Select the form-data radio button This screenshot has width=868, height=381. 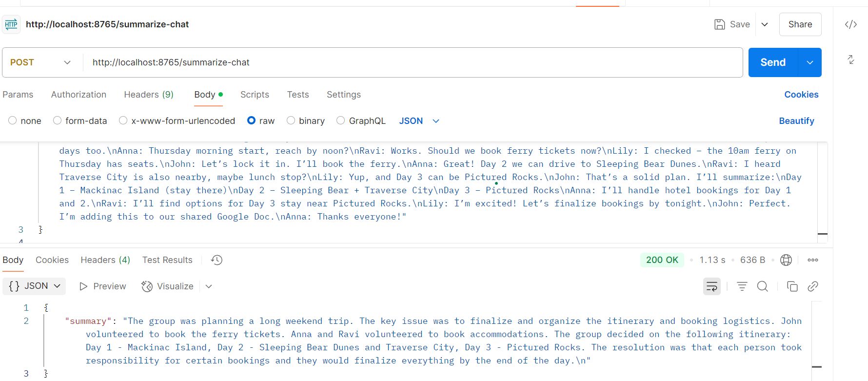tap(58, 120)
